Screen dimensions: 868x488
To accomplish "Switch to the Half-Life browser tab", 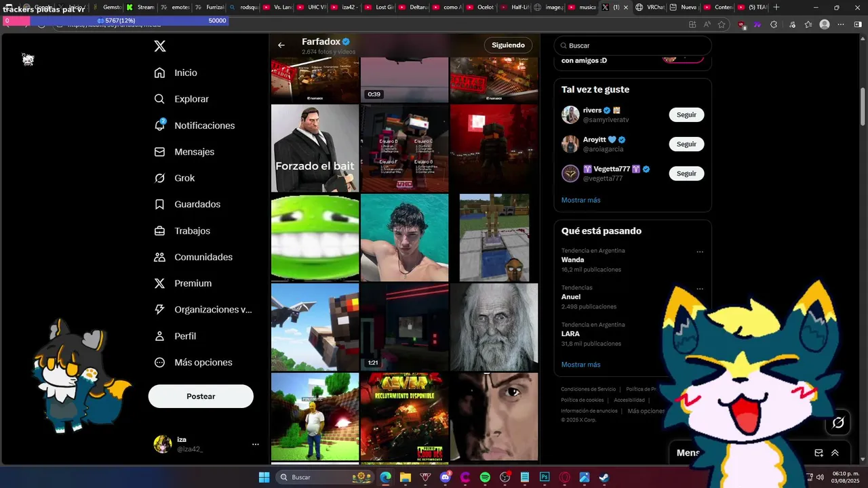I will pyautogui.click(x=515, y=7).
